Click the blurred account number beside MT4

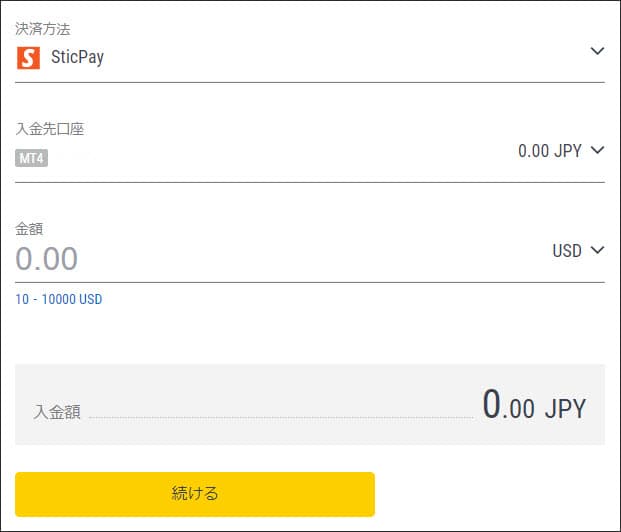(x=72, y=158)
